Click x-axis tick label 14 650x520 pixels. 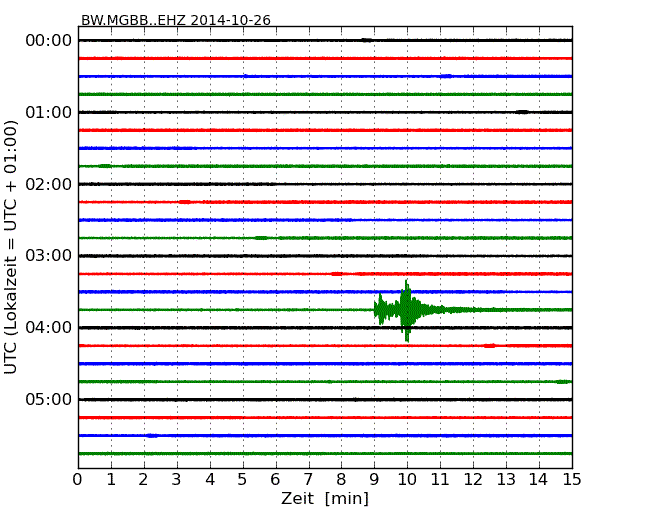pyautogui.click(x=539, y=480)
